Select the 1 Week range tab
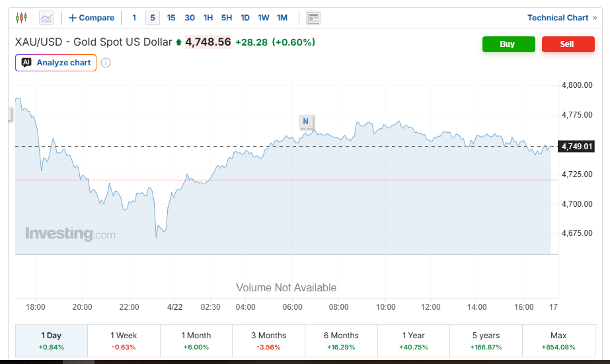 (x=124, y=341)
